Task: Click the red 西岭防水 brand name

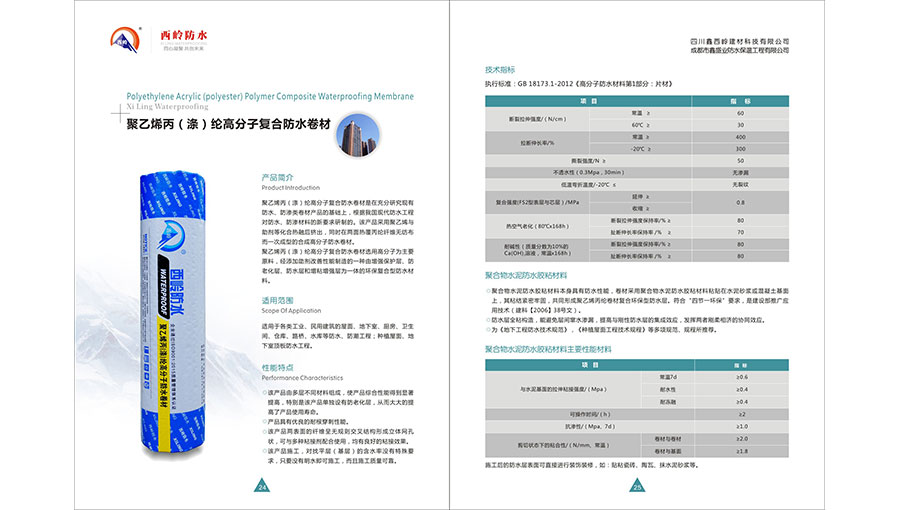Action: point(183,35)
